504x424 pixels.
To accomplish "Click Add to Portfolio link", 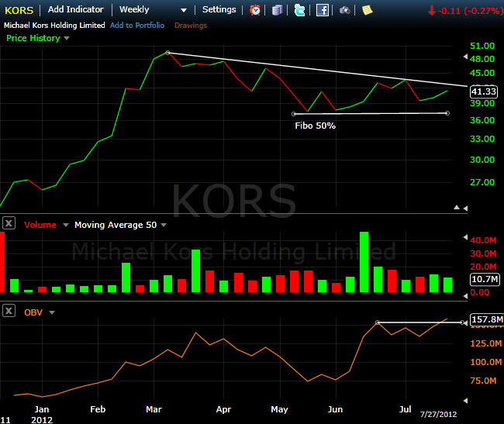I will point(137,26).
